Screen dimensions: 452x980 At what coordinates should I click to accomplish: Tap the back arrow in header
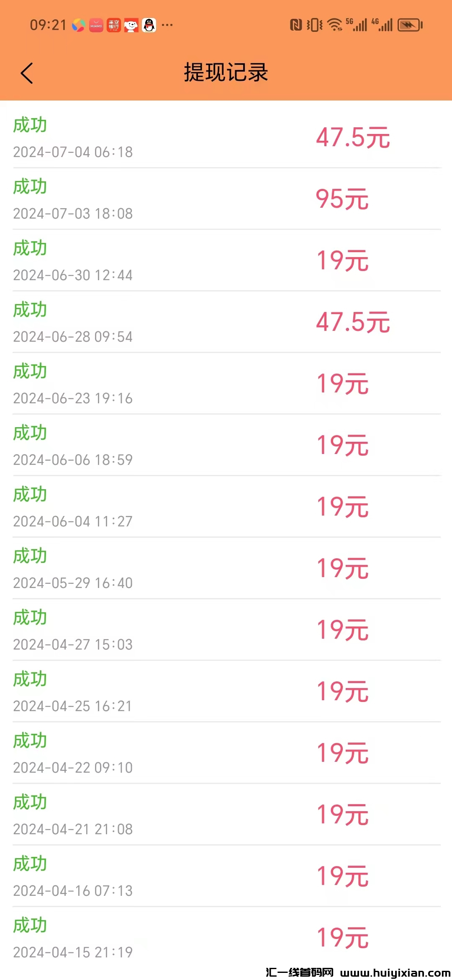pos(27,73)
